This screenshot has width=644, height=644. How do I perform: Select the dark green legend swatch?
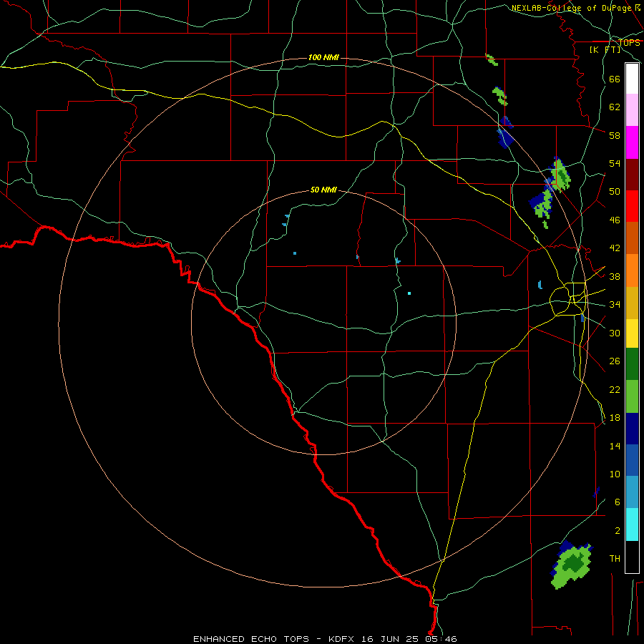(x=632, y=364)
